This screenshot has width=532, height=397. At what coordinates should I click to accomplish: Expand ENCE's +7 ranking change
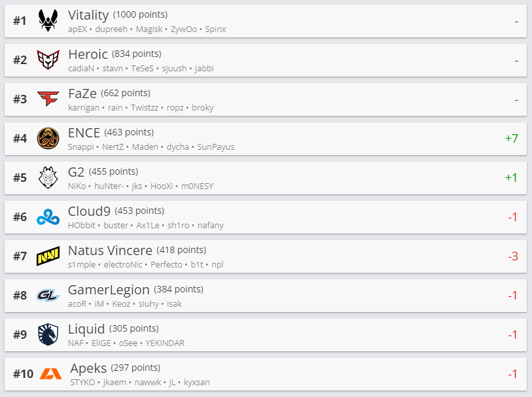(511, 139)
